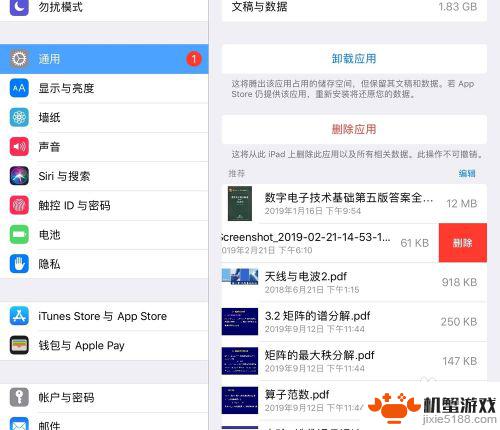Open the Wallpaper flower icon
The height and width of the screenshot is (430, 500).
19,118
